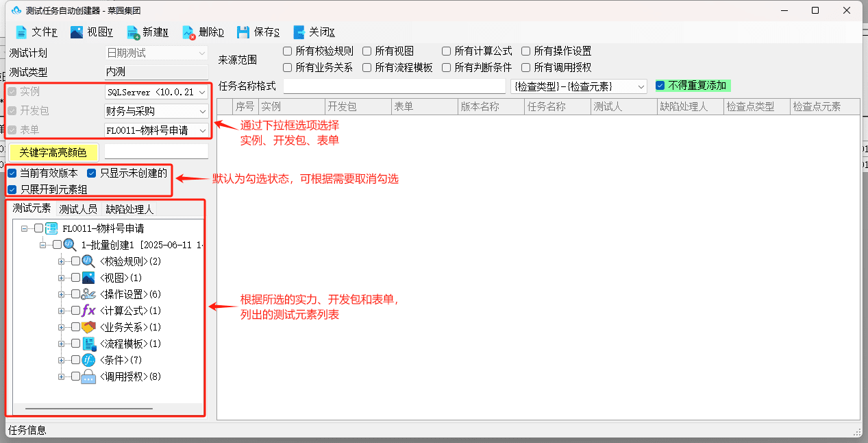
Task: Open the 视图 toolbar item
Action: [77, 32]
